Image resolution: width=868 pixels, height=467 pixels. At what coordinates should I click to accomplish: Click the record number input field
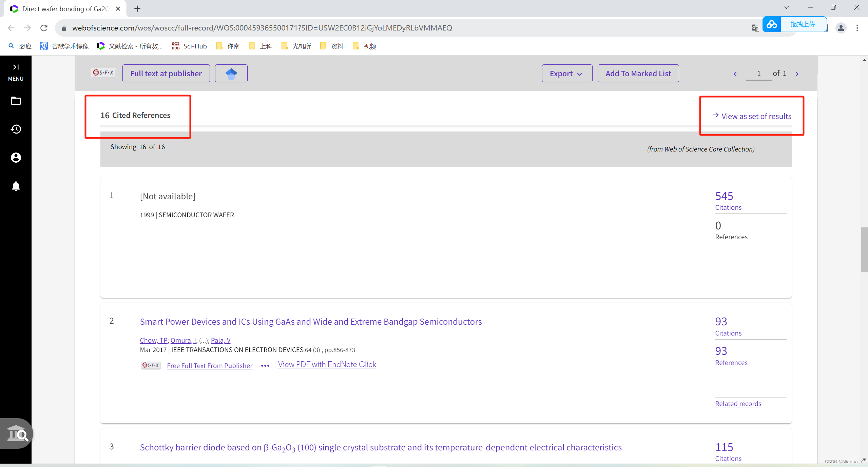[x=758, y=74]
